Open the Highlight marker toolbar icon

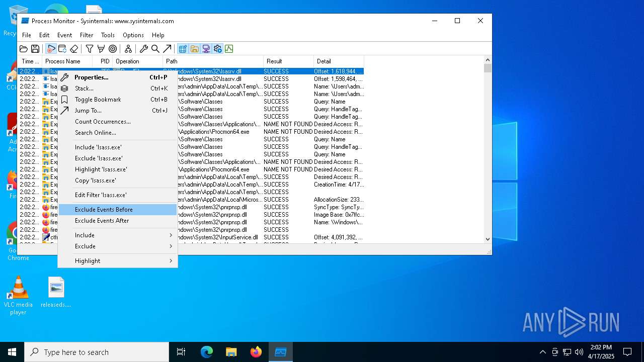pyautogui.click(x=101, y=49)
